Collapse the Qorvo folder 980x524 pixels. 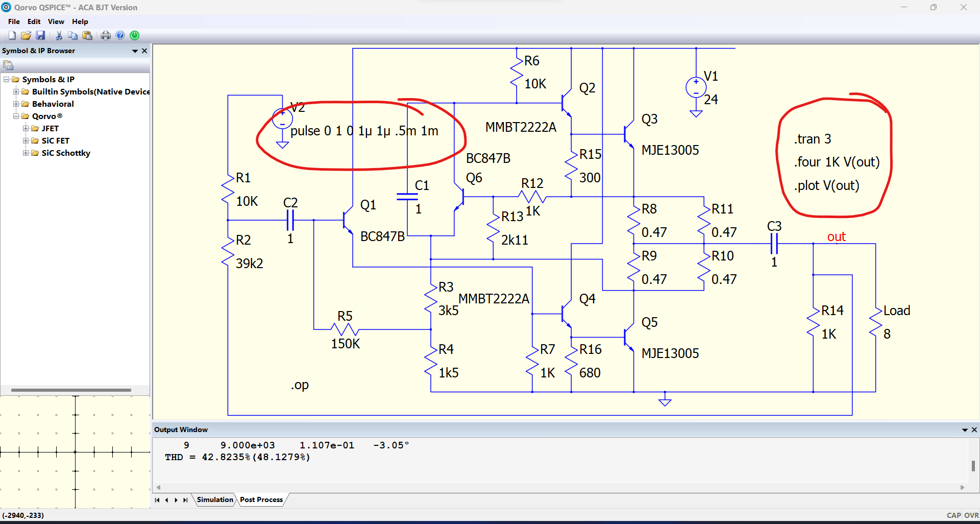pos(16,116)
